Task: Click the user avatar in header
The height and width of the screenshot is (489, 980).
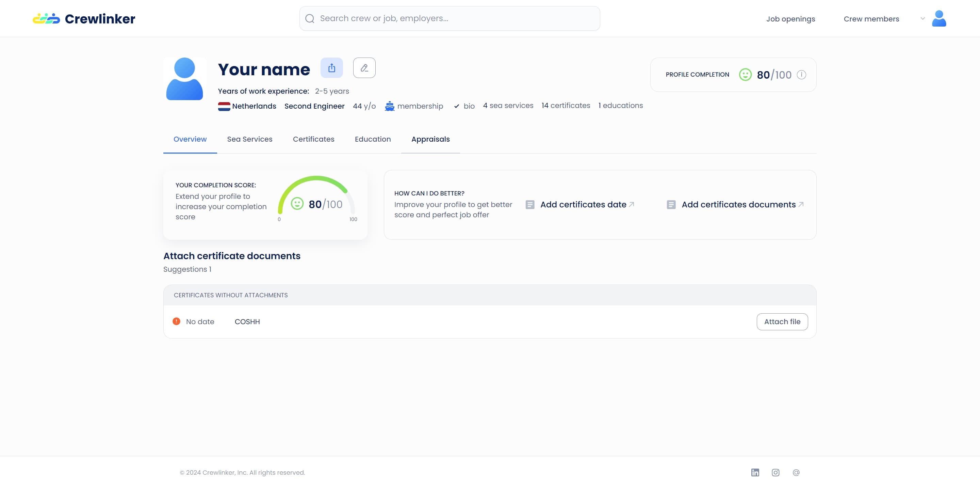Action: tap(939, 18)
